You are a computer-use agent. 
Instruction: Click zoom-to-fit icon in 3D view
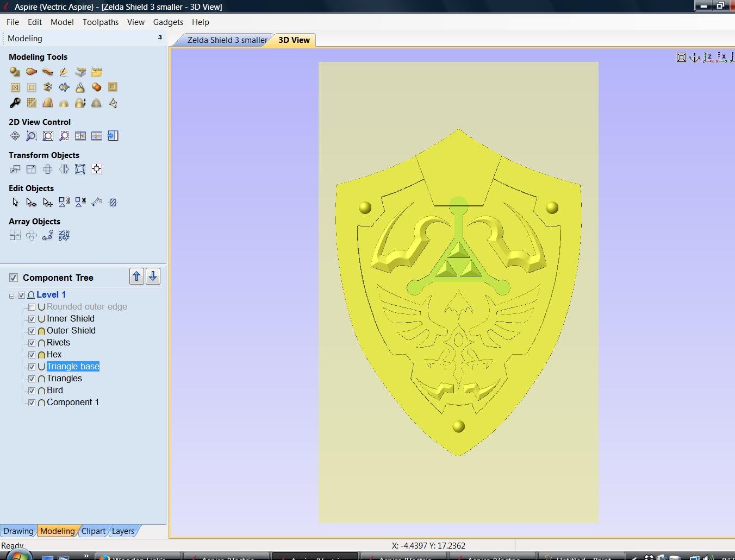(681, 57)
